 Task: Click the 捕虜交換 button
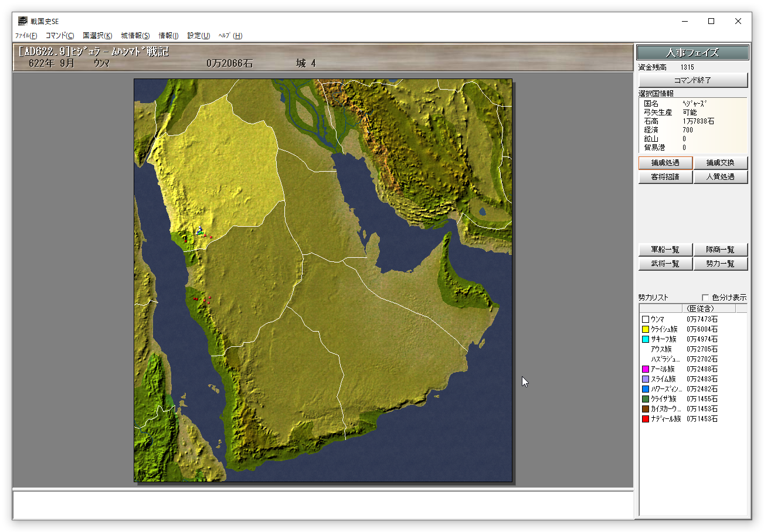721,163
